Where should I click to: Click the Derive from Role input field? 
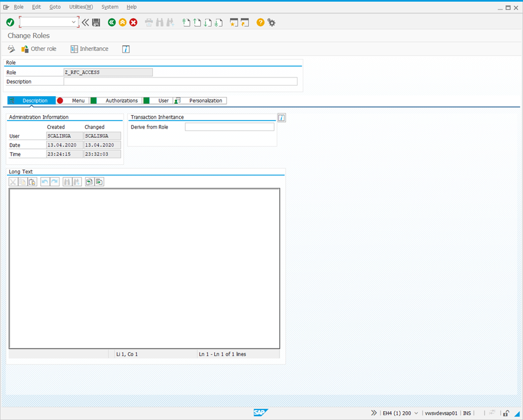click(229, 127)
